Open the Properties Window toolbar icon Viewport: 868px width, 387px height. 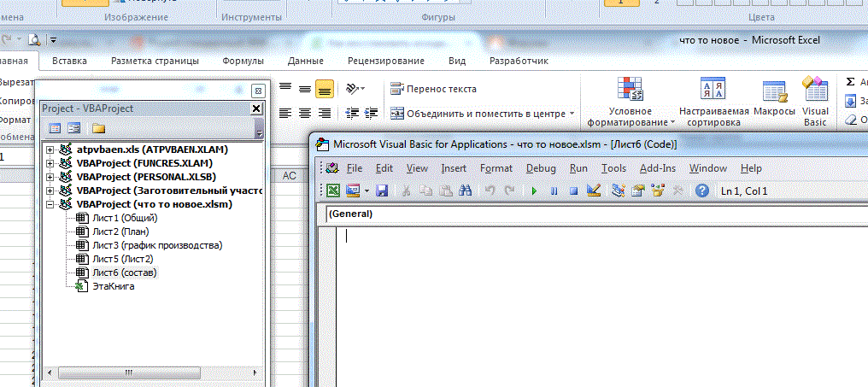pyautogui.click(x=638, y=191)
